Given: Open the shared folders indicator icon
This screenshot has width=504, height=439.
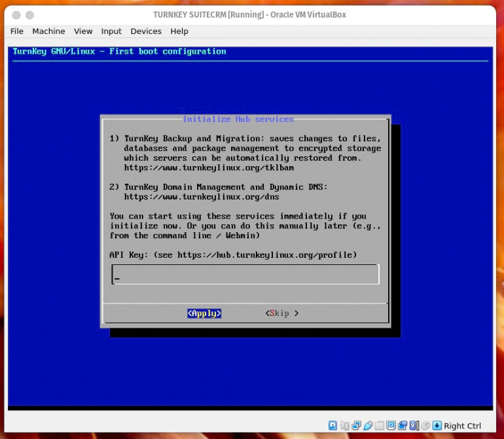Looking at the screenshot, I should tap(380, 425).
